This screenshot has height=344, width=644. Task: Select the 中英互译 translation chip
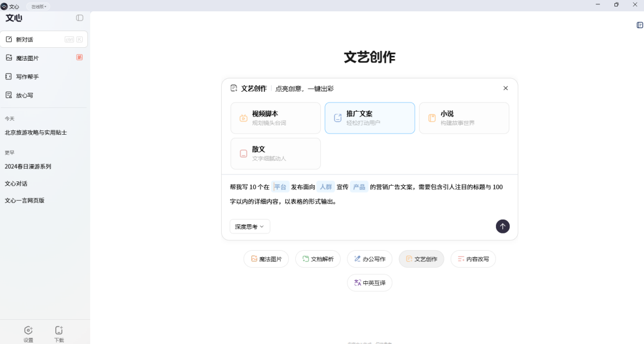[369, 283]
